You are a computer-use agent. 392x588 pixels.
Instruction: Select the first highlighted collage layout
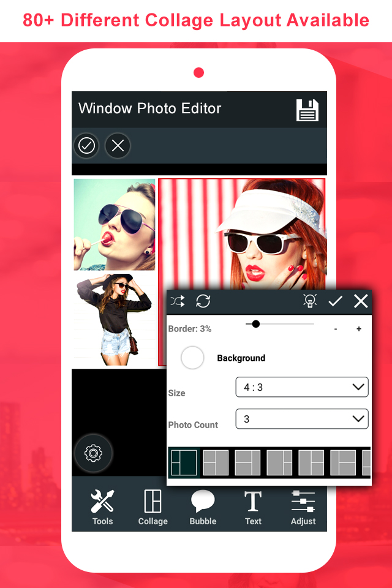pos(184,463)
